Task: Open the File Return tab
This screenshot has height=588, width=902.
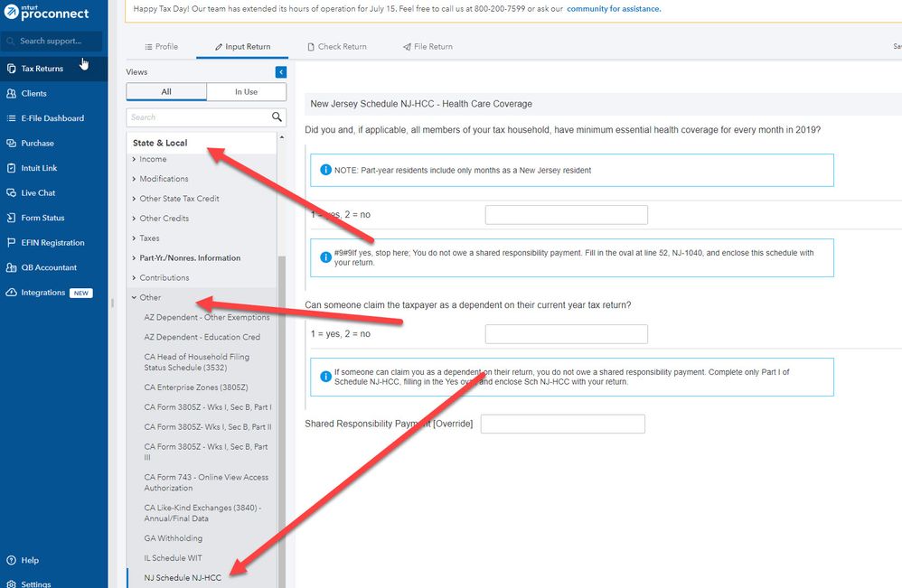Action: coord(428,47)
